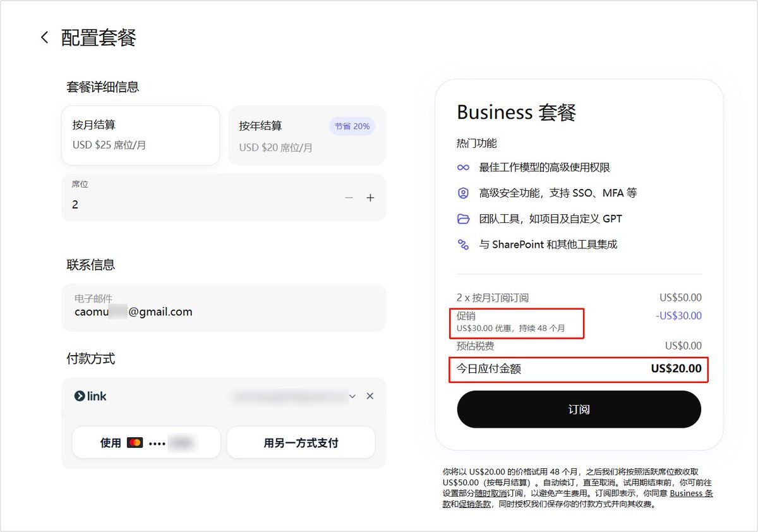Click the 热门功能 label

477,143
